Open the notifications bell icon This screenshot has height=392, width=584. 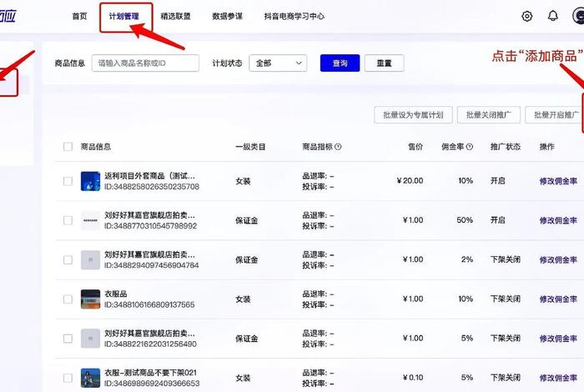[x=552, y=16]
